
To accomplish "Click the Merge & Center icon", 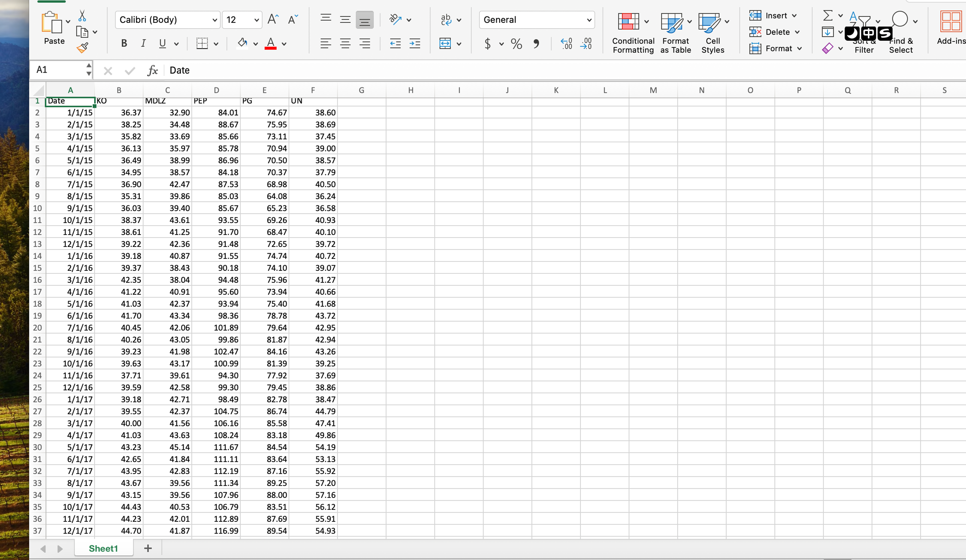I will point(445,43).
